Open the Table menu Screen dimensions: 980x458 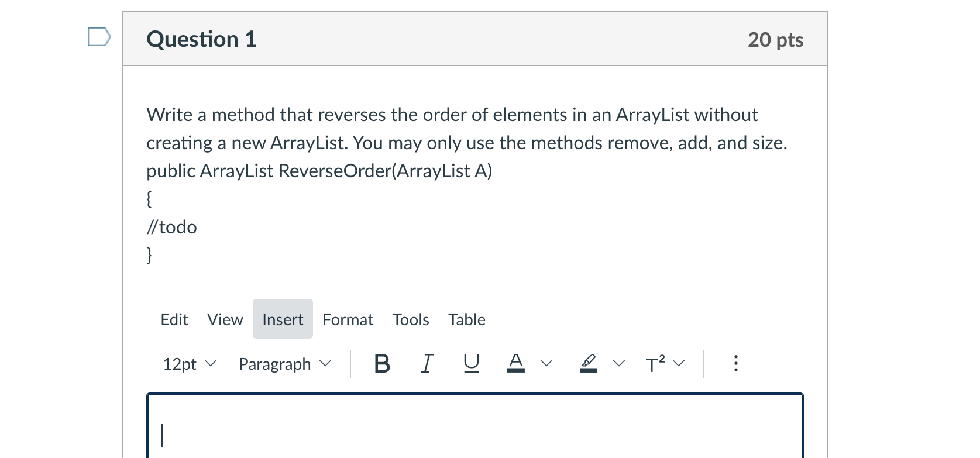(x=467, y=319)
